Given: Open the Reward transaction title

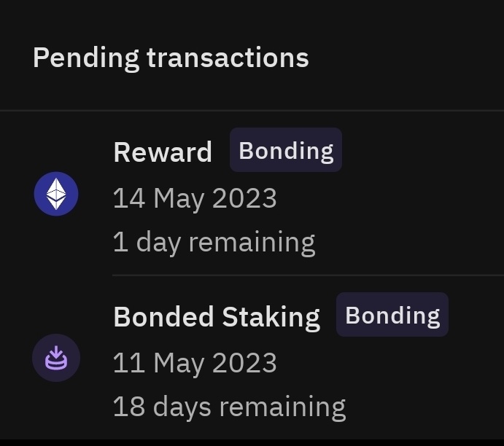Looking at the screenshot, I should [x=163, y=152].
